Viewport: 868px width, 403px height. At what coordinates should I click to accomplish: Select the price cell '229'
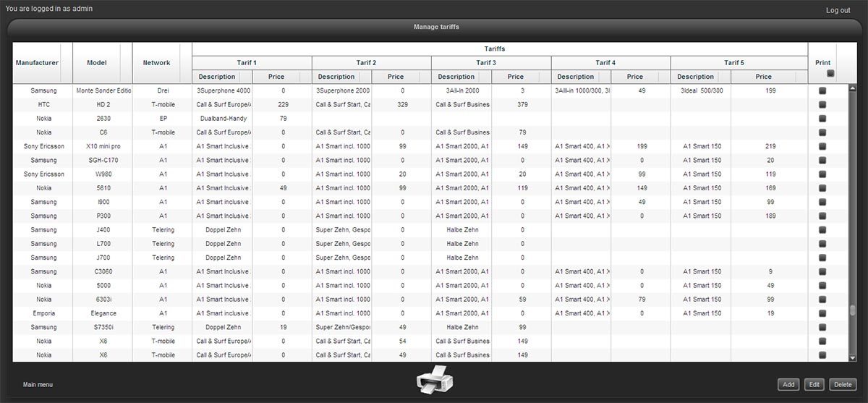coord(282,105)
